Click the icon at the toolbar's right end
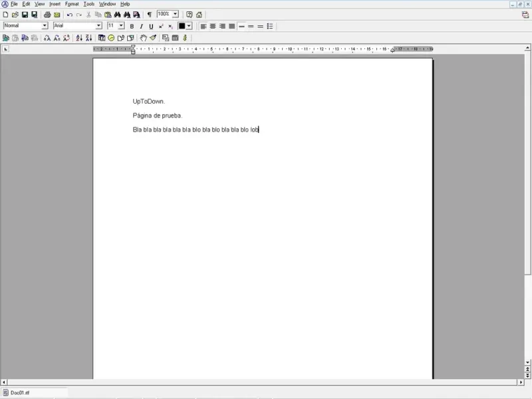This screenshot has width=532, height=399. coord(525,15)
